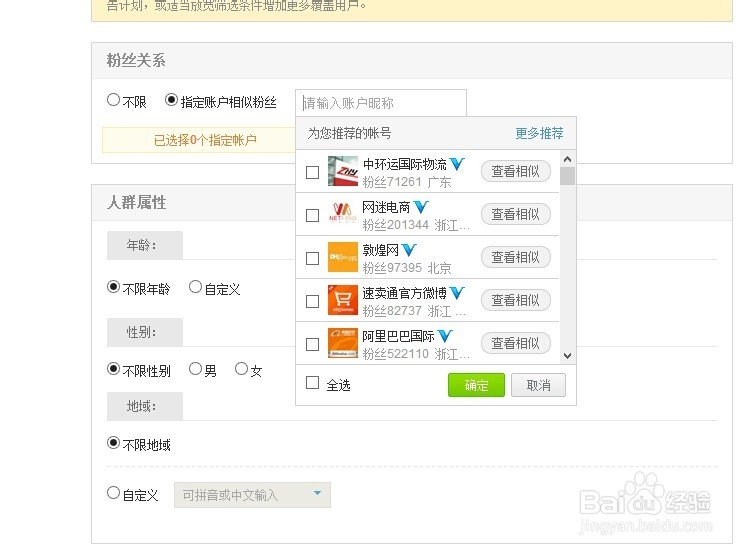Click 查看相似 for 敦煌网
The width and height of the screenshot is (756, 553).
515,257
